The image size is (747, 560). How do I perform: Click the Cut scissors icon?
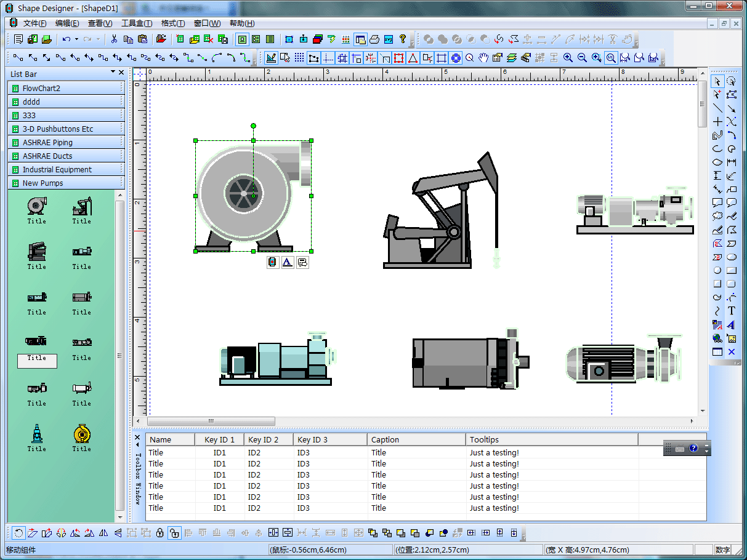(114, 39)
